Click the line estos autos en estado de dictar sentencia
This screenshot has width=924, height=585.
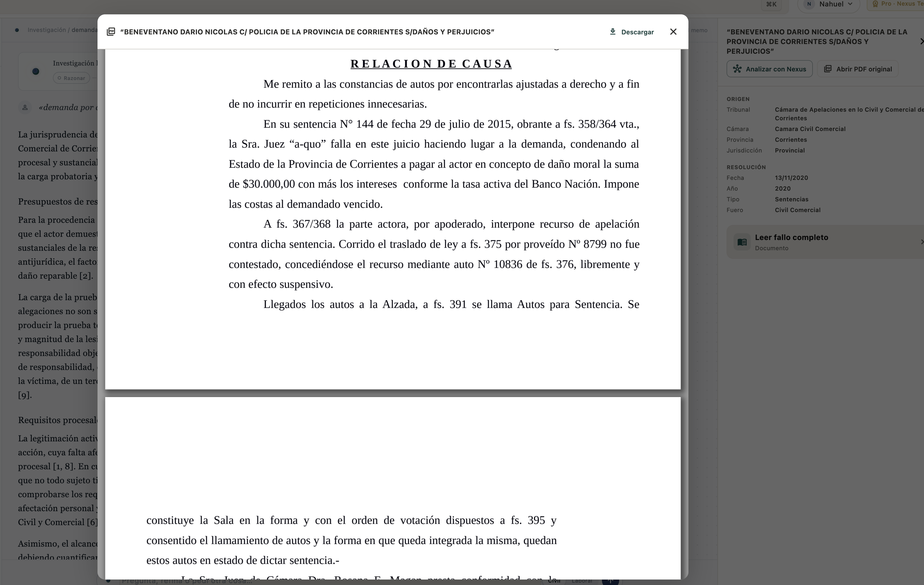click(243, 561)
